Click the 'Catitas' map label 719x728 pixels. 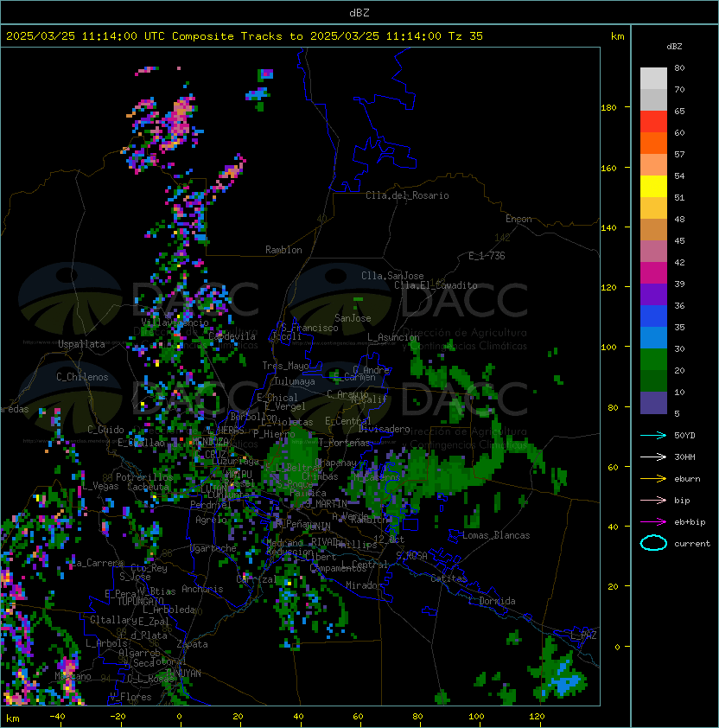click(449, 578)
